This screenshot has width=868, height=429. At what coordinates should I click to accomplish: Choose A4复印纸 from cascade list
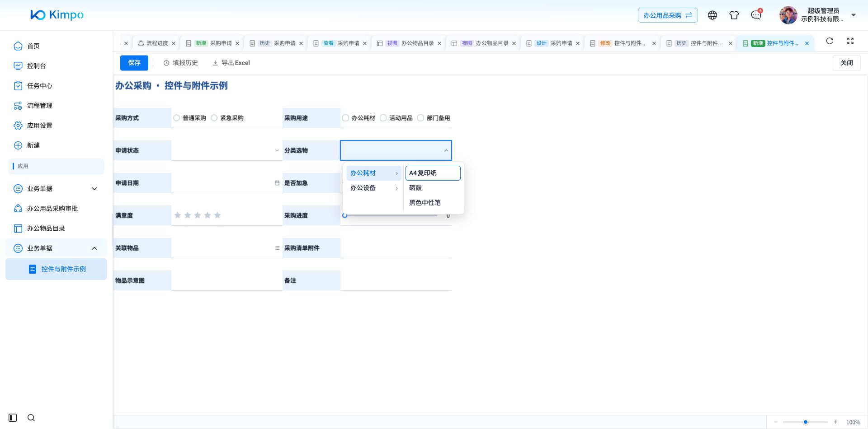pyautogui.click(x=433, y=173)
